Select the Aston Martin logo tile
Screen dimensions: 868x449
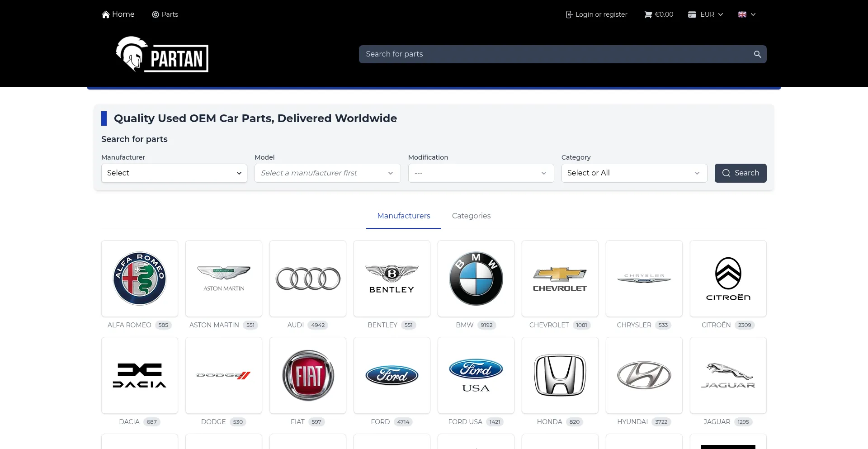224,279
